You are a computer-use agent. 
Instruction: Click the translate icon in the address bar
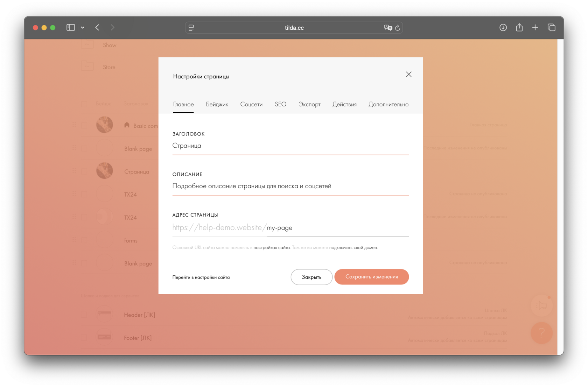tap(388, 28)
